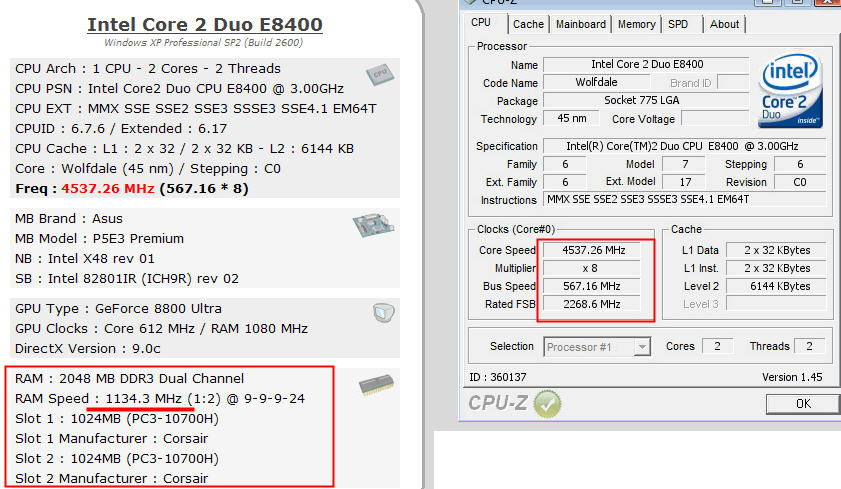Screen dimensions: 841x489
Task: Click the green CPU-Z validated checkmark icon
Action: click(x=547, y=403)
